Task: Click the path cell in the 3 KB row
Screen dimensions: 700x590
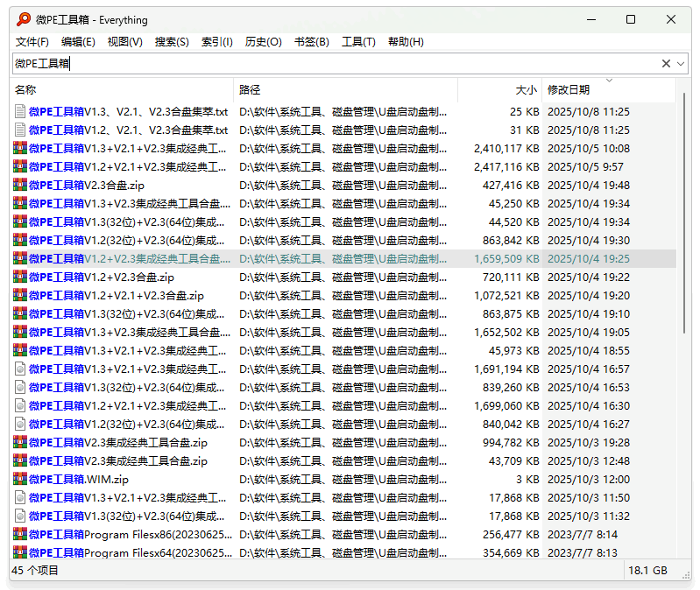Action: tap(343, 480)
